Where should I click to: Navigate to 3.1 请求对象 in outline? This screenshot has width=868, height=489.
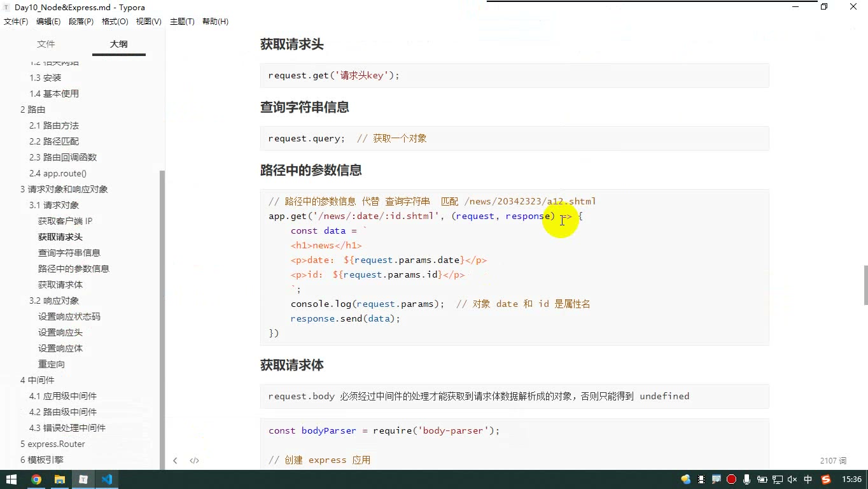tap(54, 205)
